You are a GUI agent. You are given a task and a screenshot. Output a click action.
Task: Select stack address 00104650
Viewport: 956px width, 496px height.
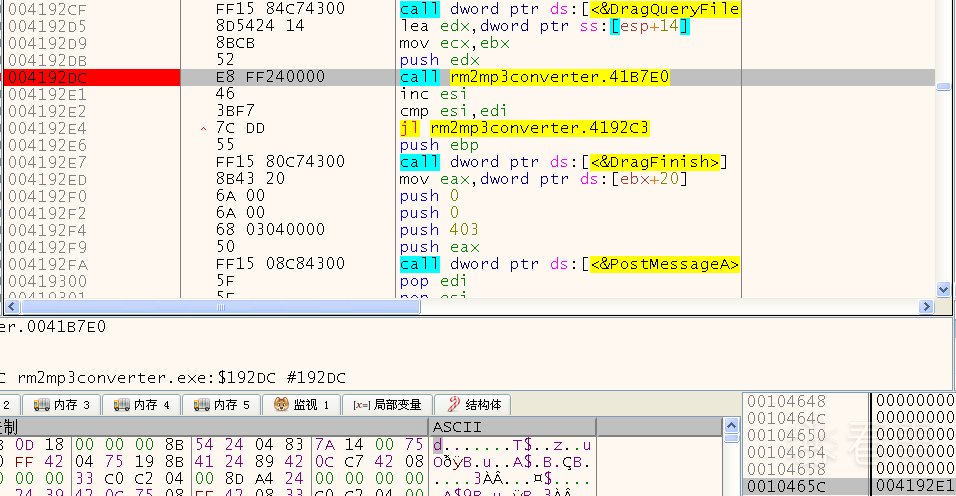click(x=787, y=436)
